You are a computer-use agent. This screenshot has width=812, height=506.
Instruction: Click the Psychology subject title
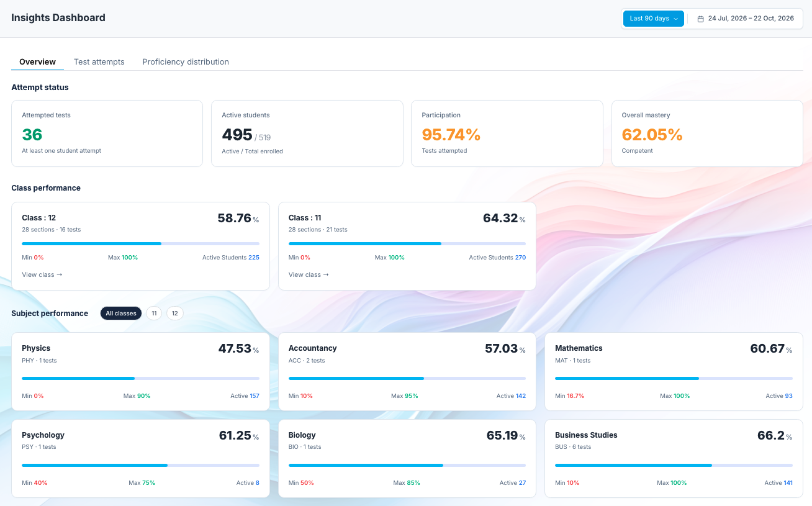[x=43, y=435]
